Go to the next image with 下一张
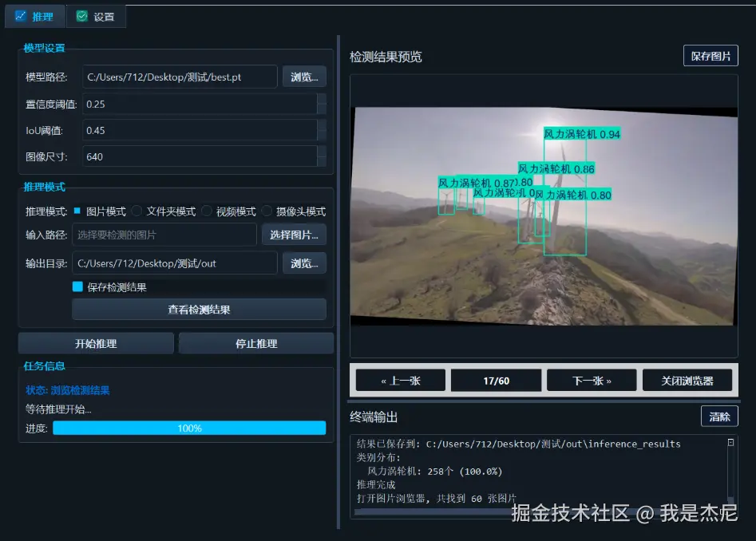The width and height of the screenshot is (756, 541). click(591, 380)
